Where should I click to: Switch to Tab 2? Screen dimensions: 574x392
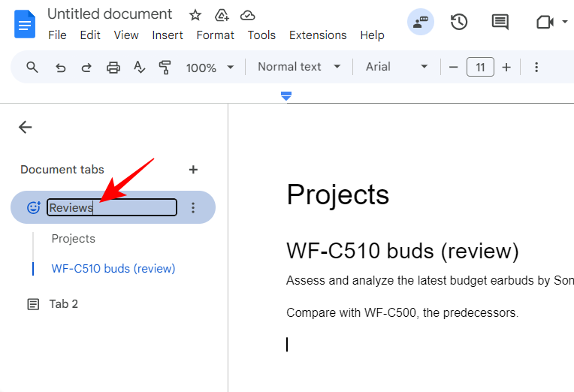click(x=64, y=304)
